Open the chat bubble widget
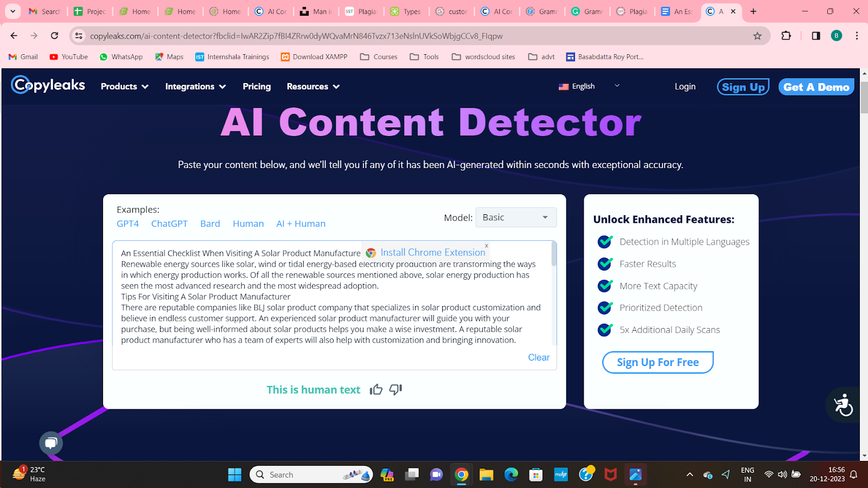This screenshot has width=868, height=488. 51,443
